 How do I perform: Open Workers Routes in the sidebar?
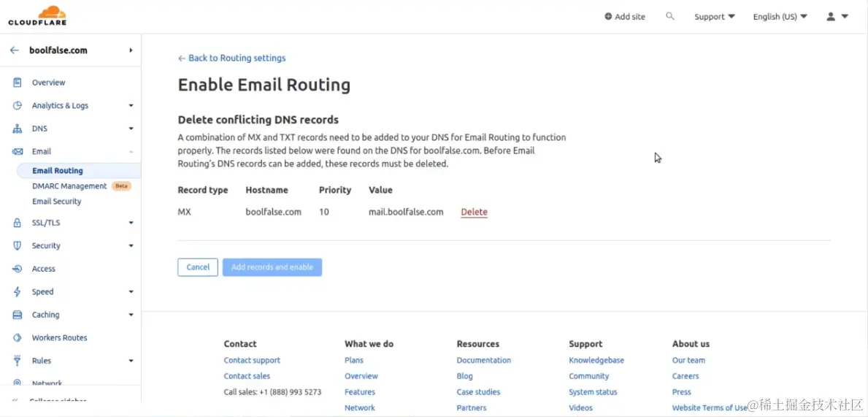tap(59, 337)
